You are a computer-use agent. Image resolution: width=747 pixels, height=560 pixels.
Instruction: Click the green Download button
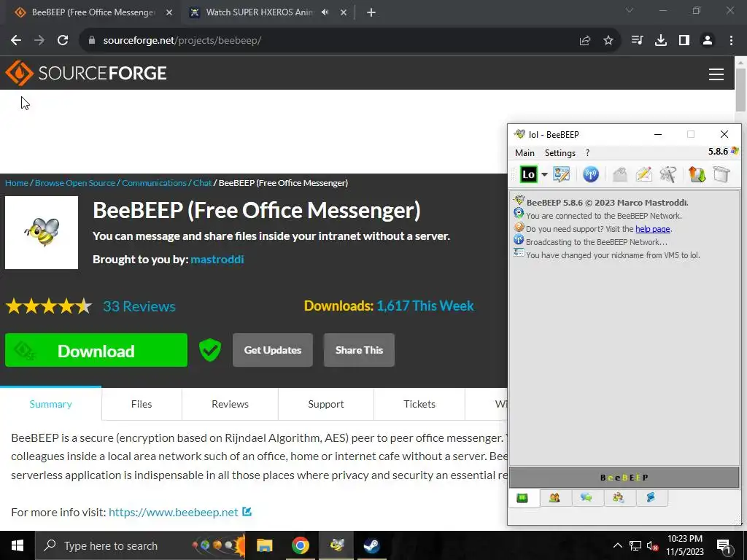click(x=96, y=350)
